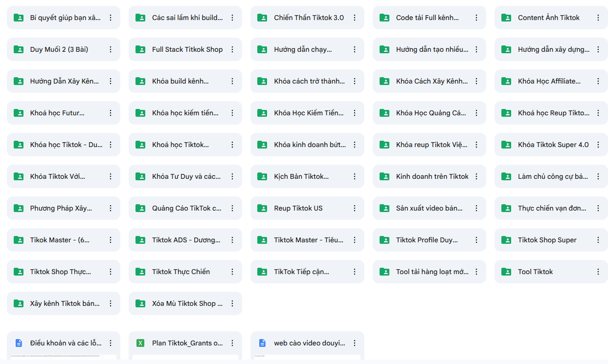Click shared folder icon of Kịch Bản Tiktok

262,176
